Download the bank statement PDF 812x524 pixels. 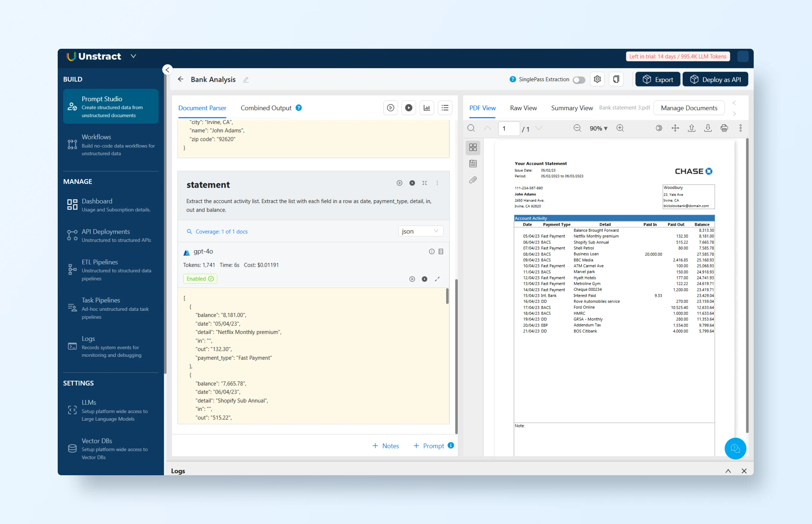point(708,128)
